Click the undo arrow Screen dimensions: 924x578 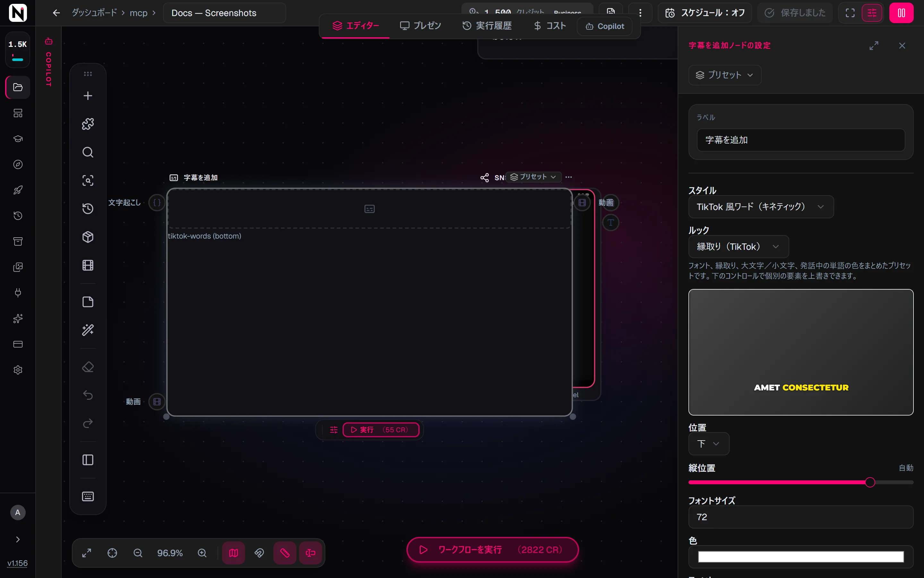[x=88, y=395]
